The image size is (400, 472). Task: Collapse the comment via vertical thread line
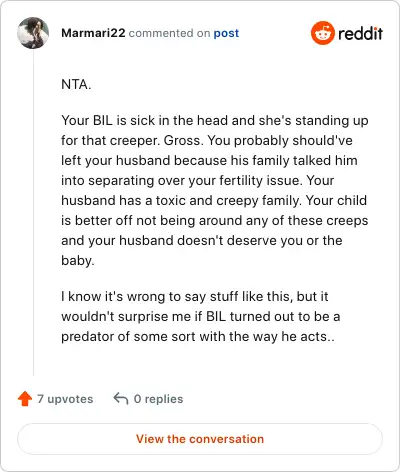33,213
